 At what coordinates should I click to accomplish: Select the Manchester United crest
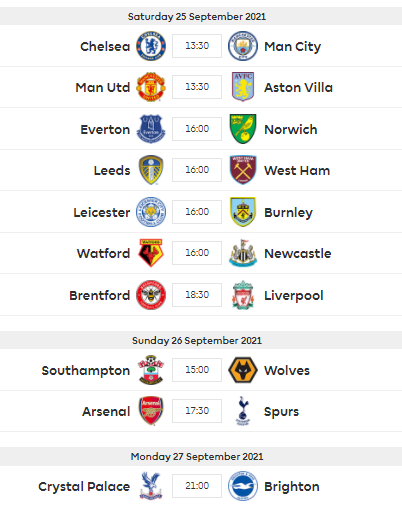151,87
